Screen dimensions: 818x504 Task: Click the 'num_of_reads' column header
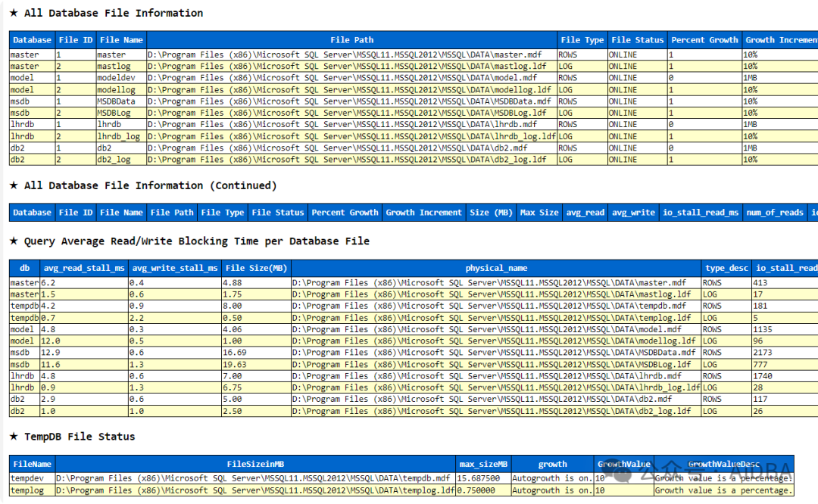coord(774,213)
